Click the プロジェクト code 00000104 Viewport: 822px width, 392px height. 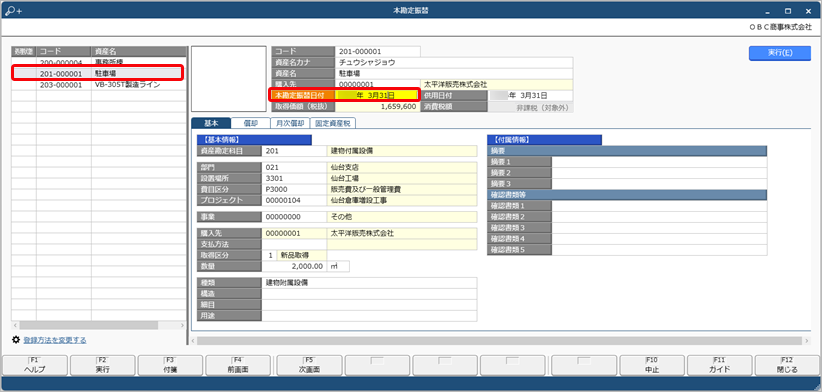coord(294,200)
